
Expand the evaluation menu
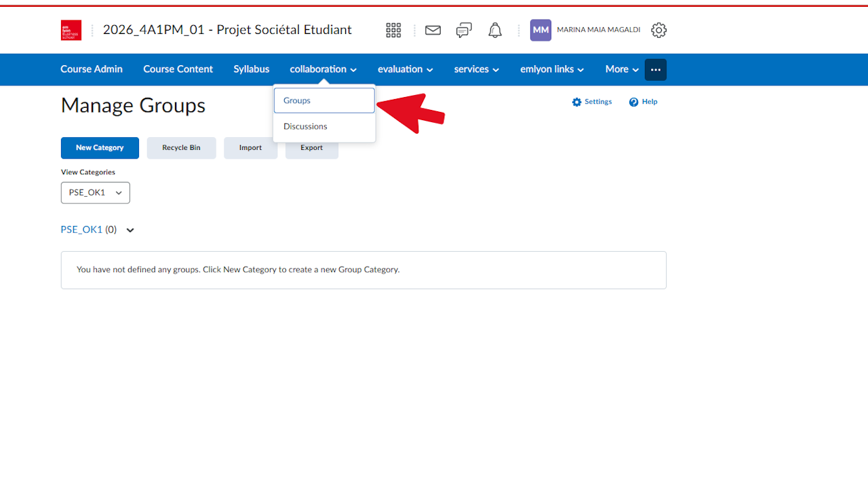point(405,69)
